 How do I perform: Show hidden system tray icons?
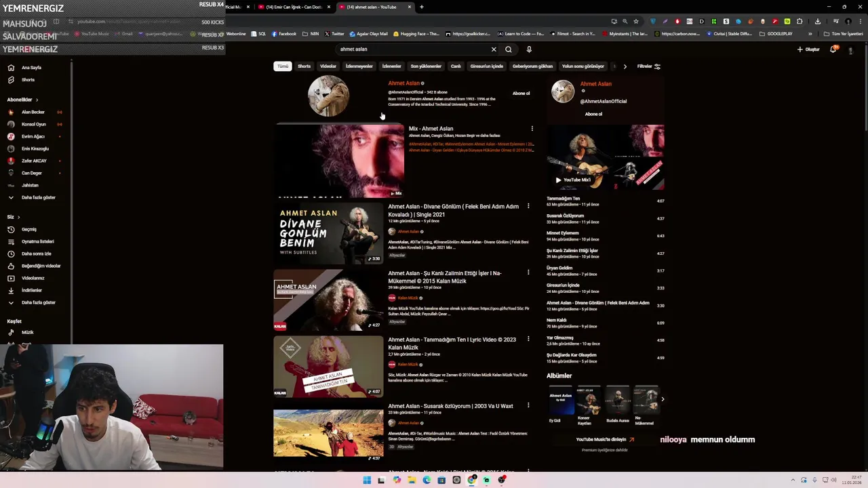791,480
